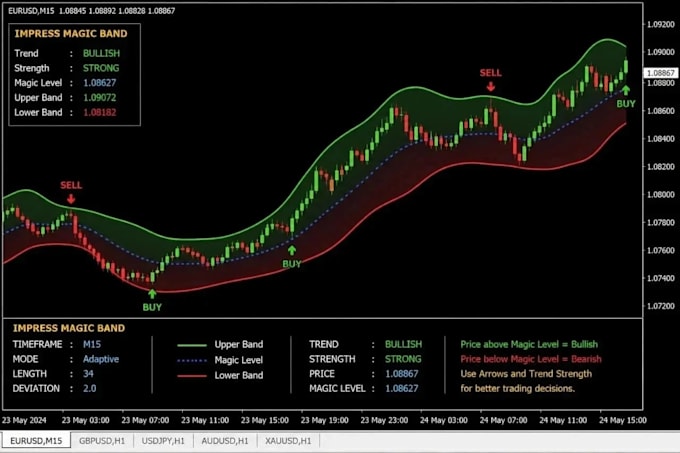Screen dimensions: 680x453
Task: Click the TIMEFRAME value M15
Action: click(92, 344)
